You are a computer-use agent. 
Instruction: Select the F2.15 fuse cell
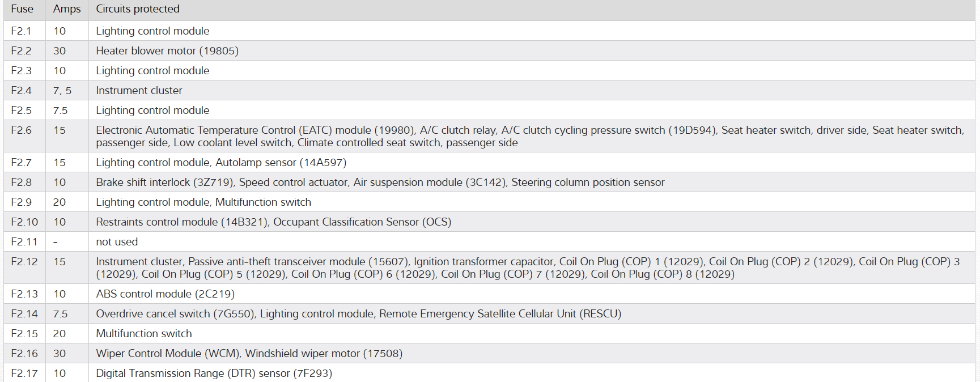[24, 334]
